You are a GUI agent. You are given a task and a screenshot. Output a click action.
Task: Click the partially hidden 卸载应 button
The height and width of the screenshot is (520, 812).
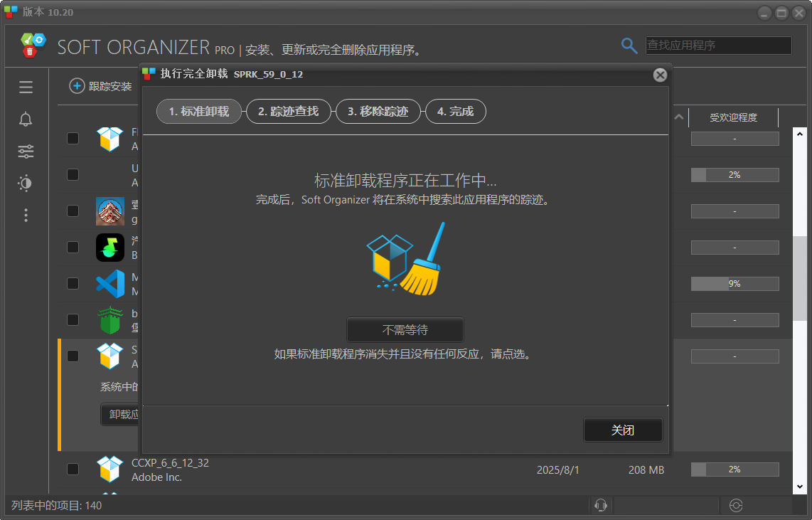pos(119,414)
